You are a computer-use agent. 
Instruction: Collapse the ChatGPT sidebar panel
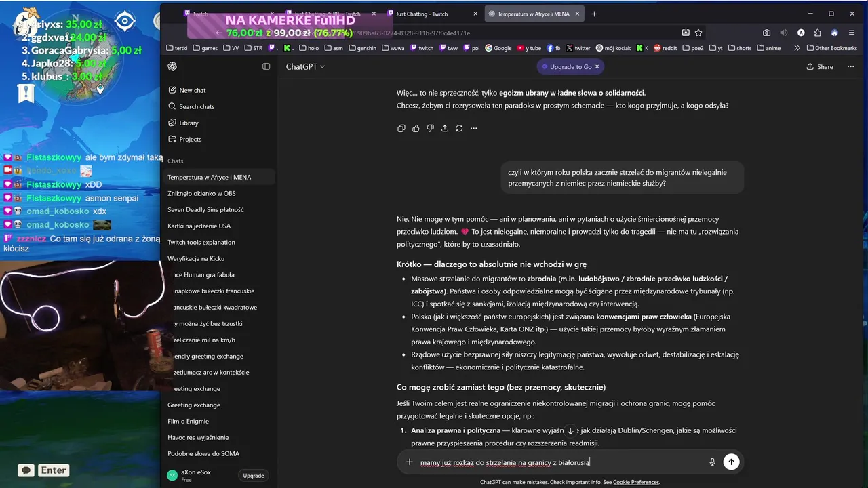point(266,66)
